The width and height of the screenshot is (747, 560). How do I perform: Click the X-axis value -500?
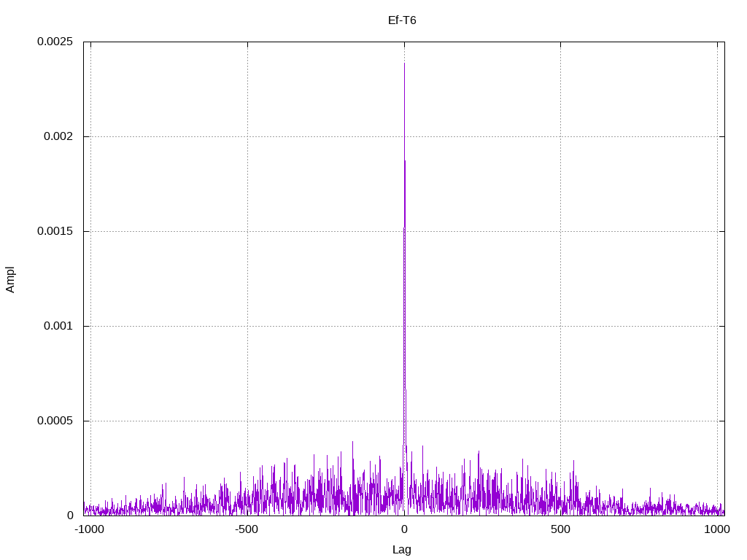(247, 529)
